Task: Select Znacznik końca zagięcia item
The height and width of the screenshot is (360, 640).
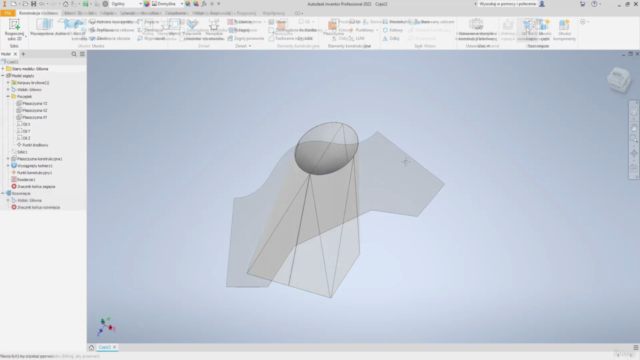Action: click(33, 187)
